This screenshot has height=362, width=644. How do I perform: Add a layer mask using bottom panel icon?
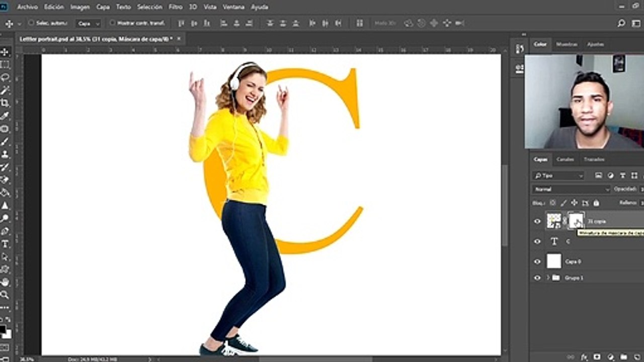[597, 357]
